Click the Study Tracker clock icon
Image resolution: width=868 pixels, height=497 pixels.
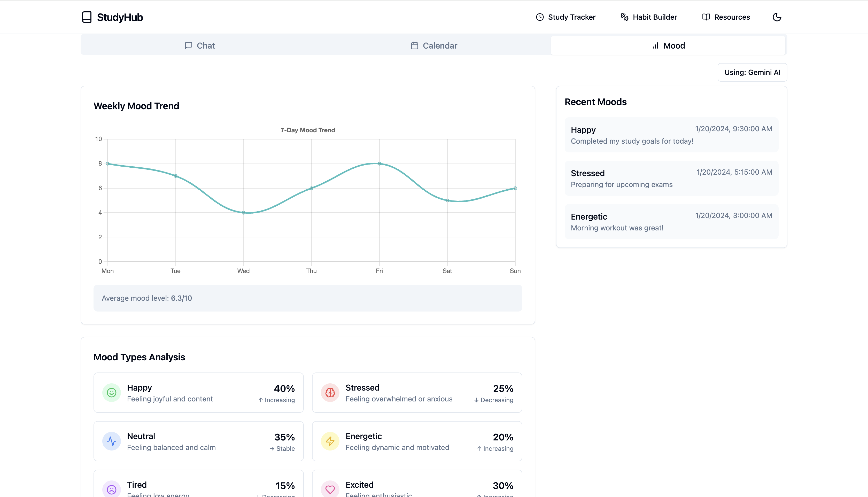point(540,17)
